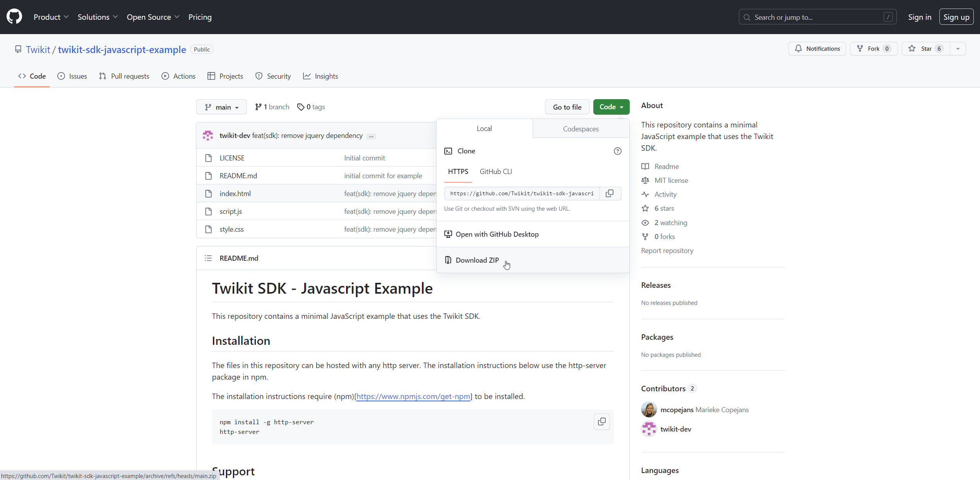Screen dimensions: 980x480
Task: Copy the npm install code snippet
Action: (601, 422)
